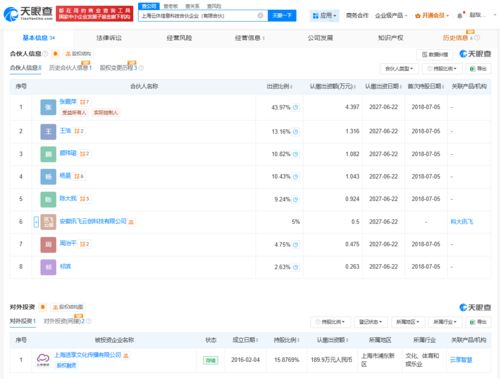
Task: Click the info icon beside 2.63% ratio
Action: pyautogui.click(x=295, y=267)
